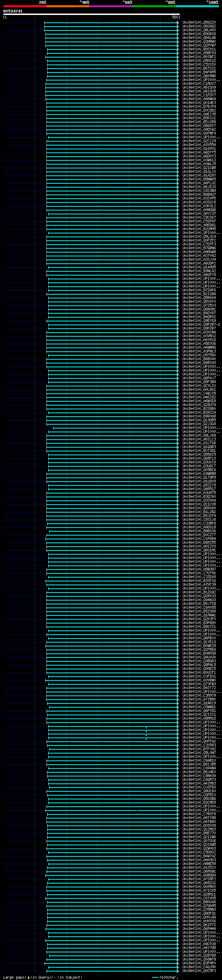This screenshot has width=222, height=980.
Task: Select hit UniRef100_Q6MGW1
Action: (199, 871)
